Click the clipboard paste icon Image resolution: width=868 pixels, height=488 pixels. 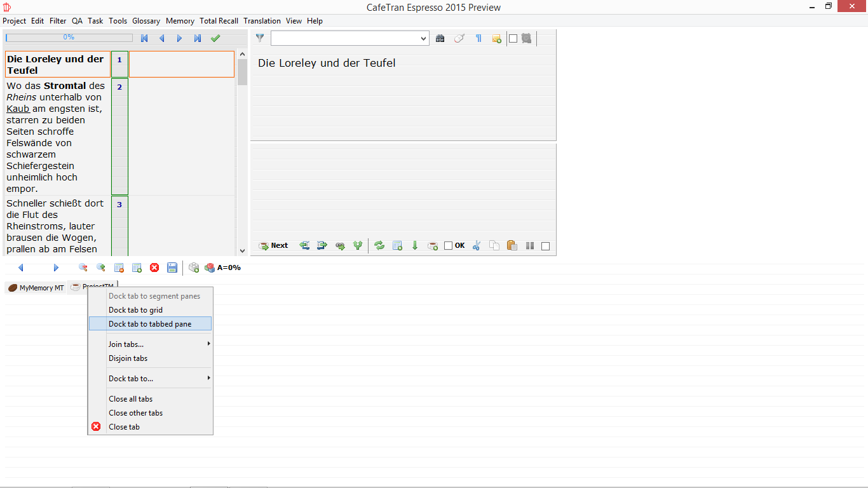(512, 246)
